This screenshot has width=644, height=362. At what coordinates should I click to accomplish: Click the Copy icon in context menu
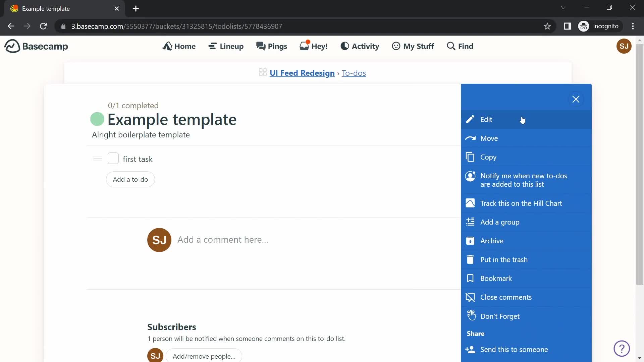click(x=470, y=157)
